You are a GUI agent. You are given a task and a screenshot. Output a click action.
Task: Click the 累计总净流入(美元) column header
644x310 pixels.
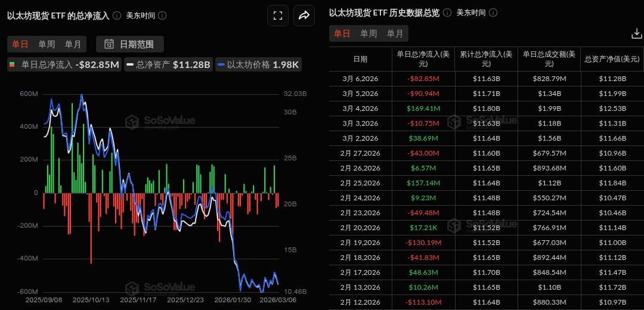tap(486, 59)
